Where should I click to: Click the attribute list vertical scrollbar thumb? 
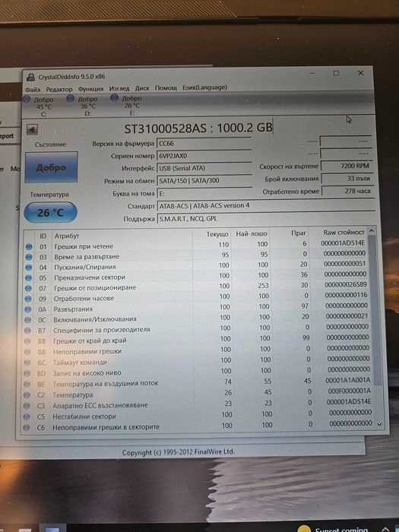click(374, 310)
